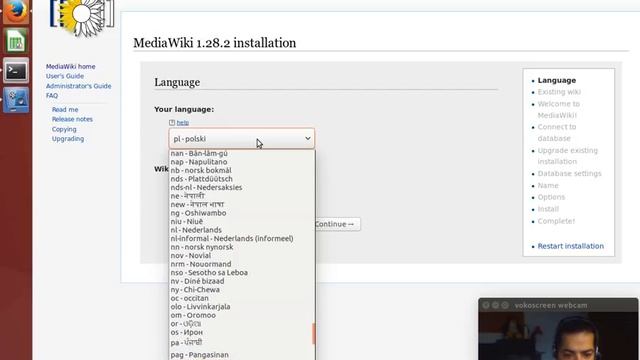Pick nov - Novial

coord(242,256)
